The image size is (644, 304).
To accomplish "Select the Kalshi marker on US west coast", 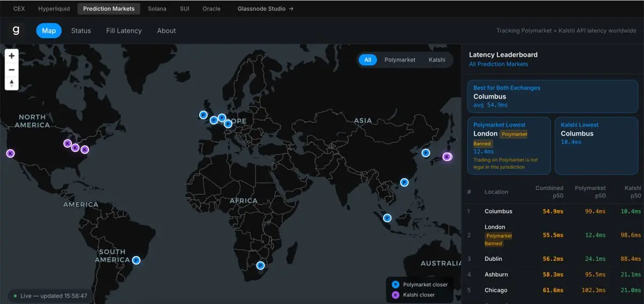I will pos(10,153).
